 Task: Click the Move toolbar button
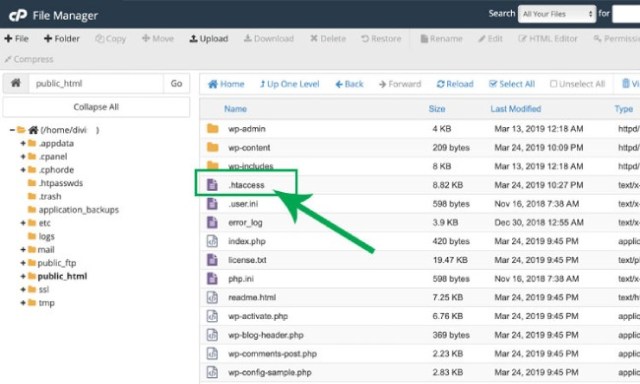click(x=158, y=39)
